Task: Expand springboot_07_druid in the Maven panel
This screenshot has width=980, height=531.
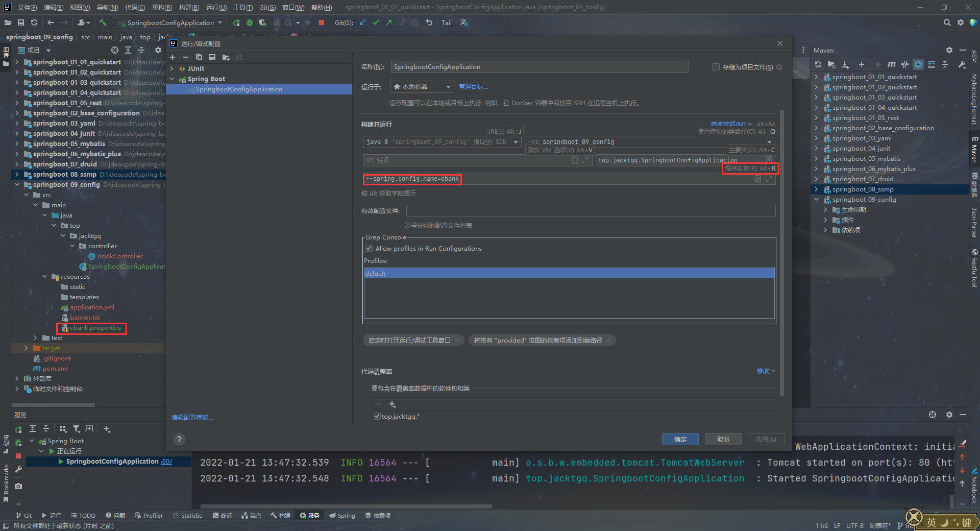Action: [x=816, y=179]
